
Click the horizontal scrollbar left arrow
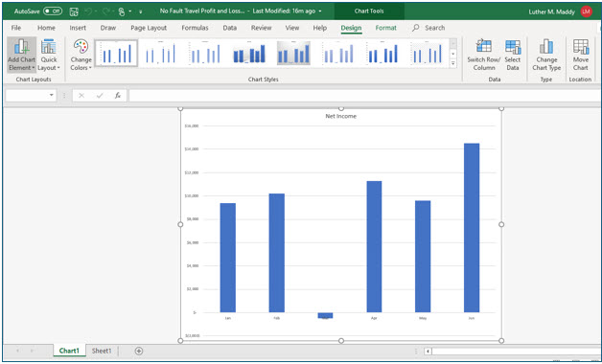[x=428, y=351]
